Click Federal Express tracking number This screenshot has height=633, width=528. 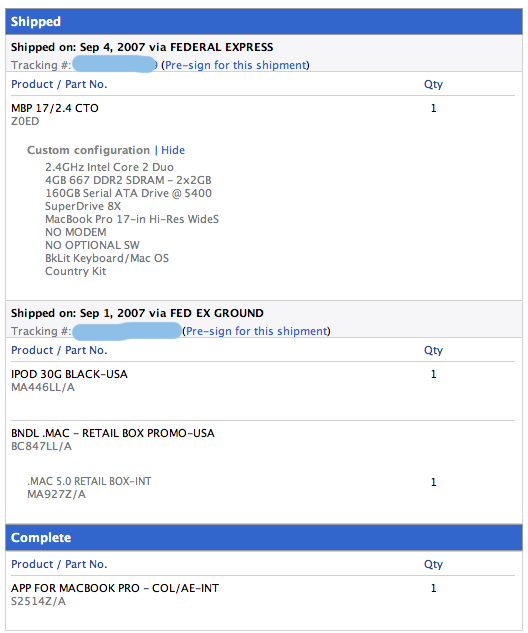pos(115,65)
